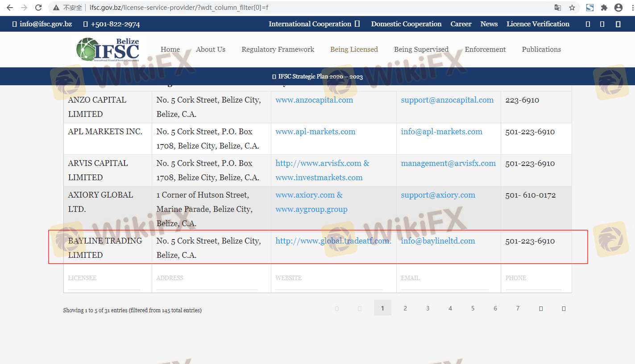Go to page 2 of results
The height and width of the screenshot is (364, 635).
(x=405, y=308)
